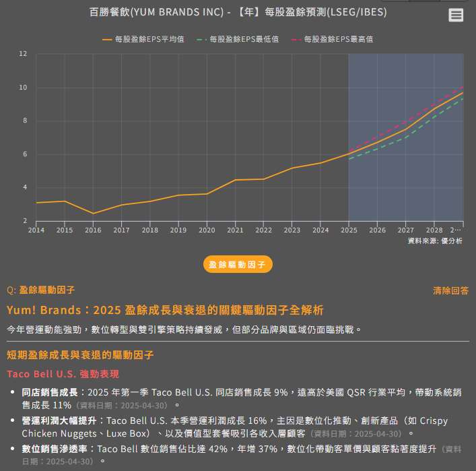Click the 2020 x-axis label
This screenshot has width=476, height=471.
(207, 230)
